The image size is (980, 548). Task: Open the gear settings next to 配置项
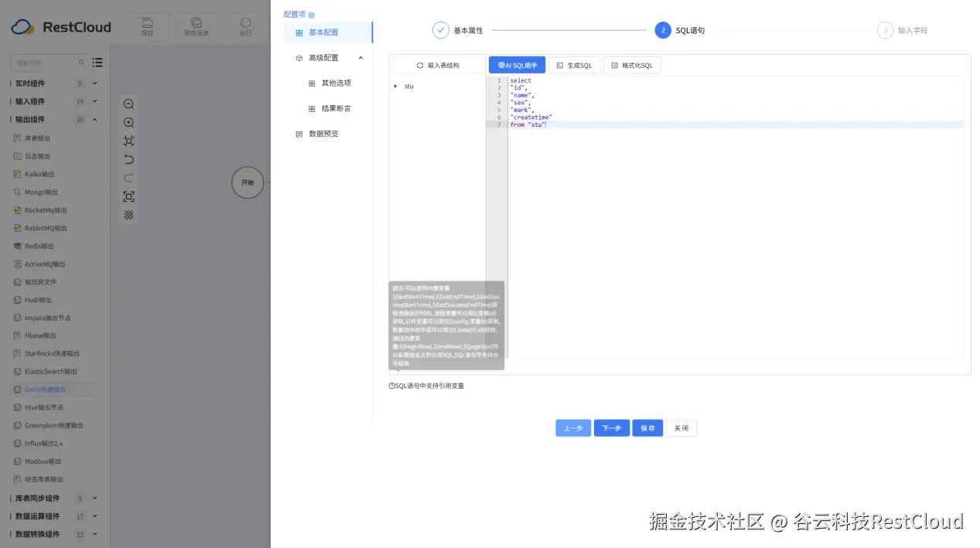[x=311, y=14]
